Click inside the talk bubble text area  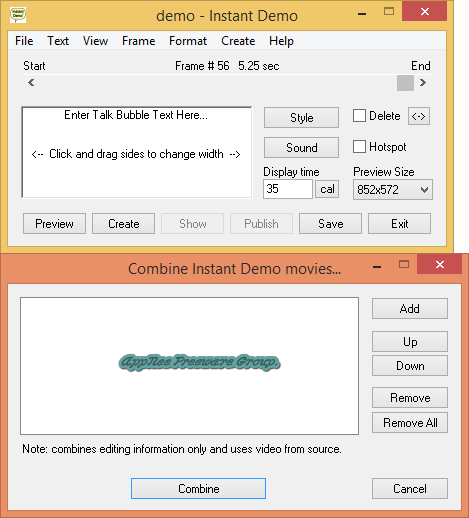137,152
